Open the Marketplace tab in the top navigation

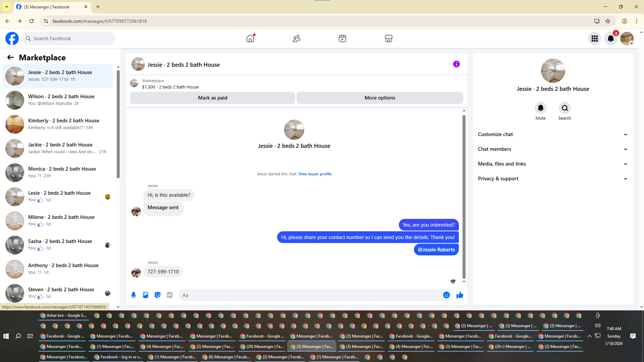[388, 39]
